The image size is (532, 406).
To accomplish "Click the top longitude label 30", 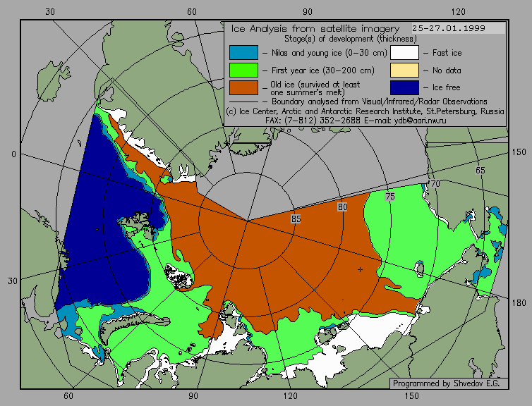I will click(x=49, y=12).
